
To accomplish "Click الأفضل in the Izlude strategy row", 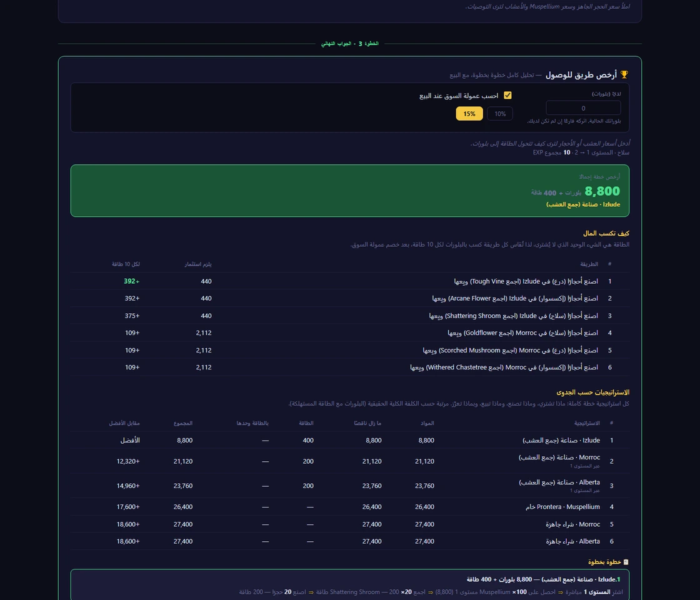I will [x=130, y=440].
